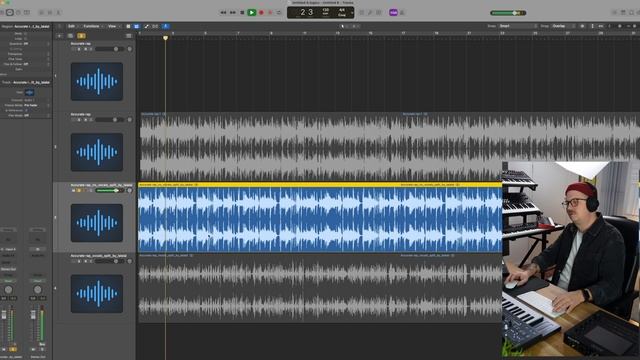Screen dimensions: 640x360
Task: Open the Mixer from the control bar
Action: 50,13
